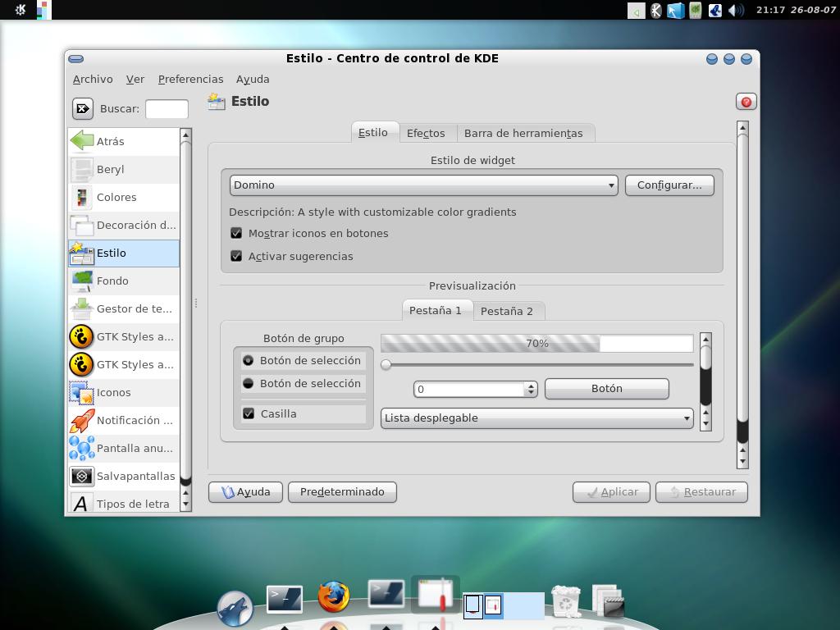Switch to the Efectos tab
Screen dimensions: 840x630
point(426,134)
